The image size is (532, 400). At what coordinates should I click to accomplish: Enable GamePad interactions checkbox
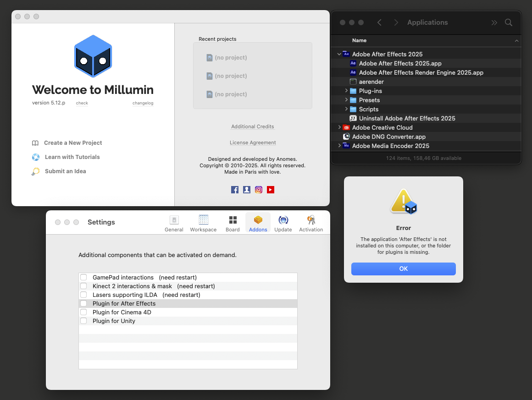[83, 277]
